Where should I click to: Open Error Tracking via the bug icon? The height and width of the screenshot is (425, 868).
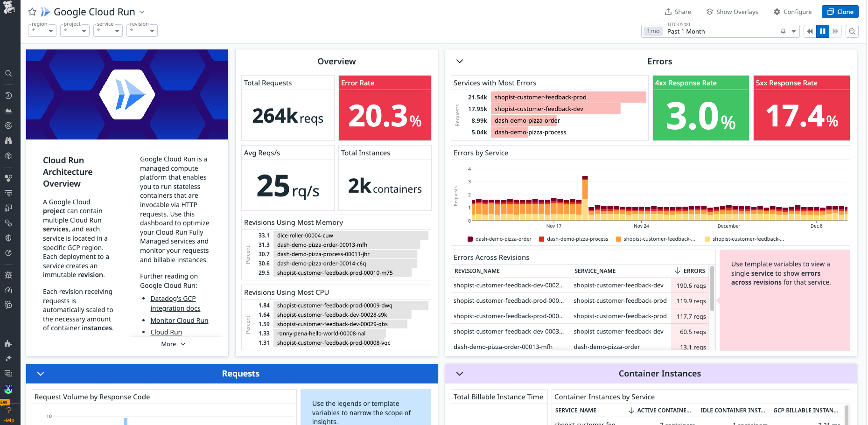point(8,275)
